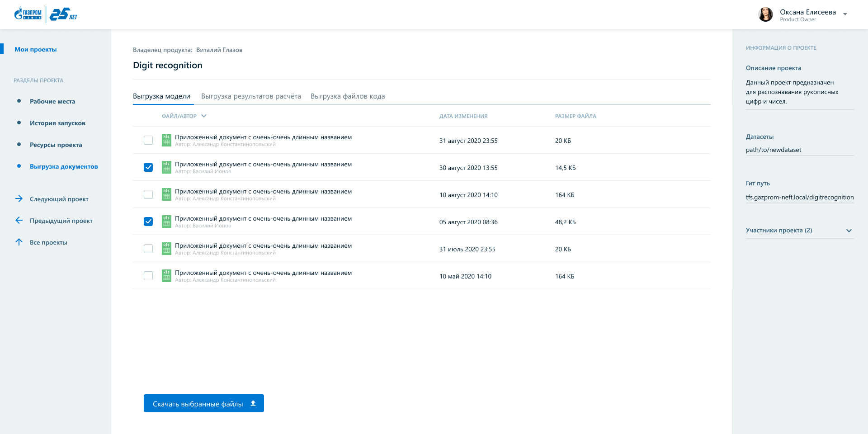Toggle sort by Файл/Автор column chevron

click(204, 116)
